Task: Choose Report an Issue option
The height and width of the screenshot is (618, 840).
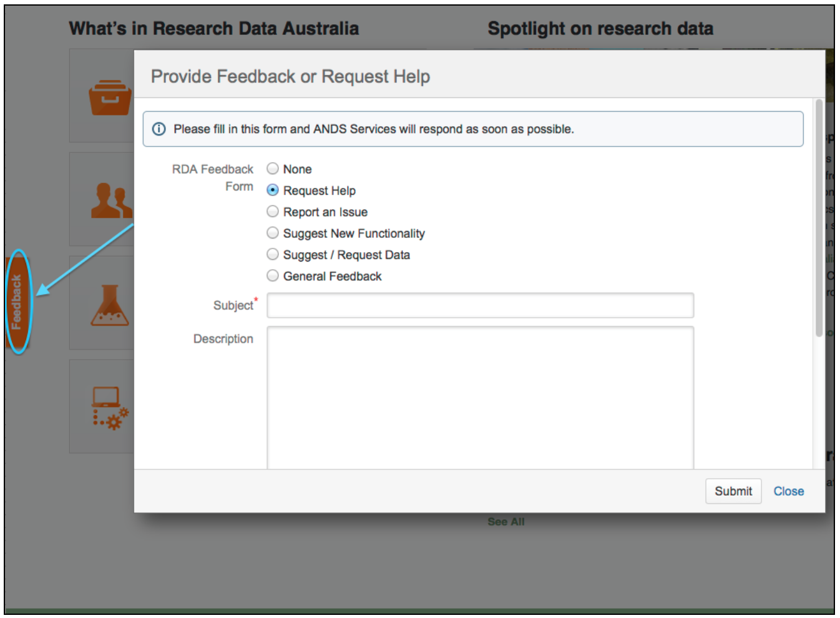Action: (273, 212)
